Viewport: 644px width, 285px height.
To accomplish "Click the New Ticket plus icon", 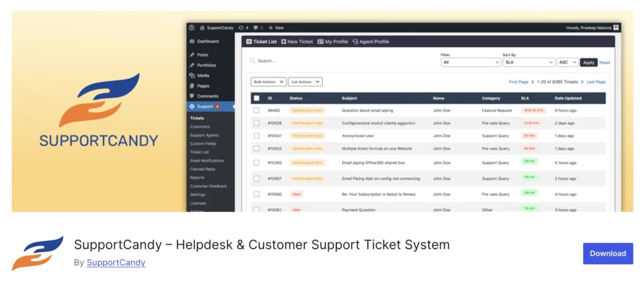I will click(x=284, y=42).
